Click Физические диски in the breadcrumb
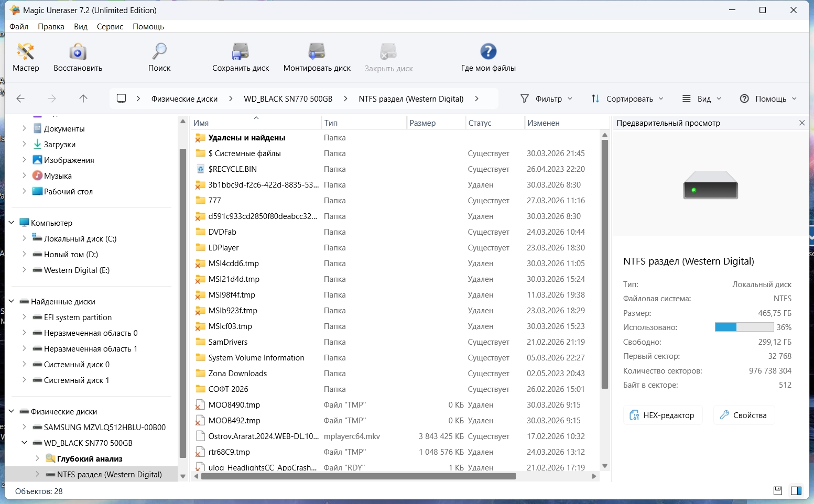Viewport: 814px width, 504px height. (x=184, y=98)
